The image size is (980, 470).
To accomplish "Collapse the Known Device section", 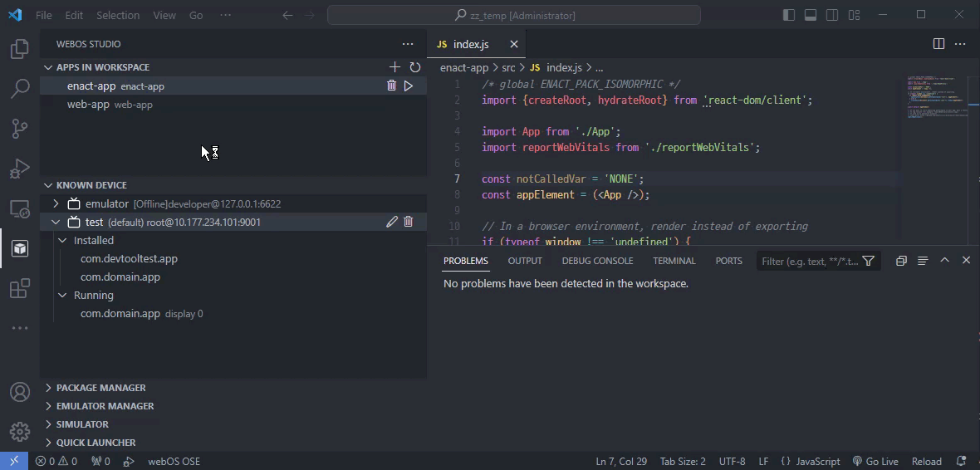I will [48, 185].
